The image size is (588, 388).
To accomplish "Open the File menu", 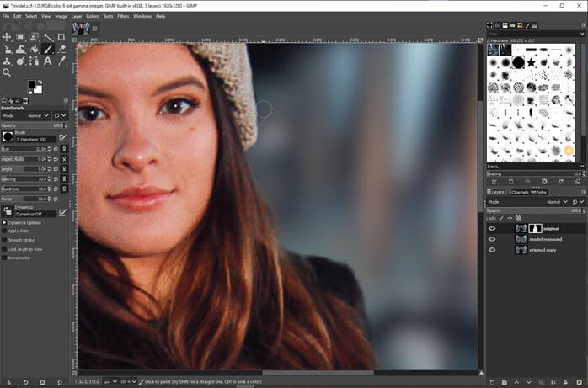I will coord(6,17).
